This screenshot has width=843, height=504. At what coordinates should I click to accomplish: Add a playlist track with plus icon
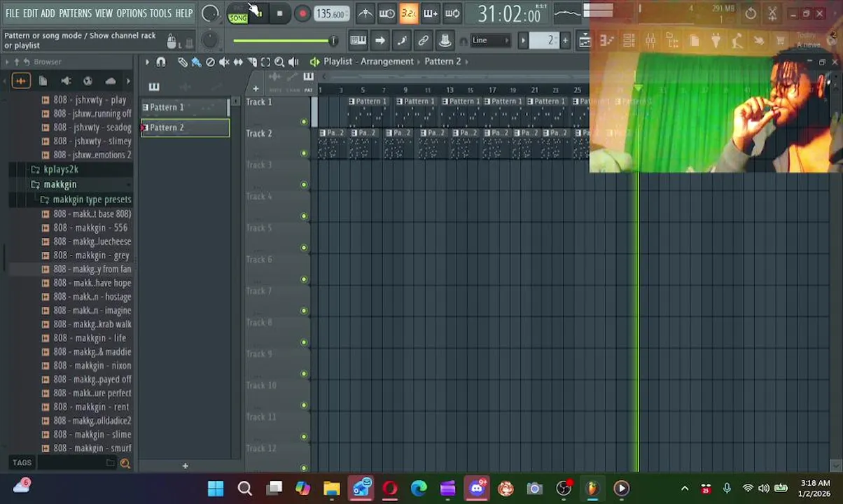[x=256, y=89]
